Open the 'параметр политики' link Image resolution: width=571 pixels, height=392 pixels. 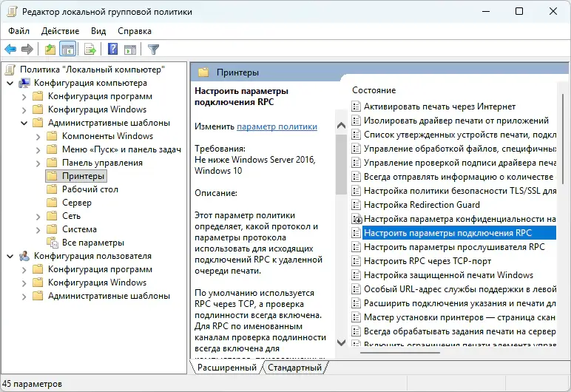pyautogui.click(x=277, y=126)
